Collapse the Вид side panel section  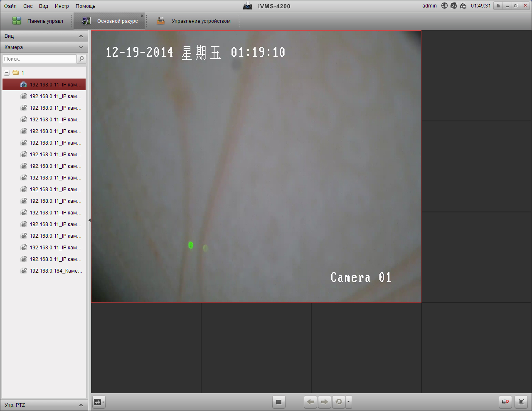coord(81,36)
